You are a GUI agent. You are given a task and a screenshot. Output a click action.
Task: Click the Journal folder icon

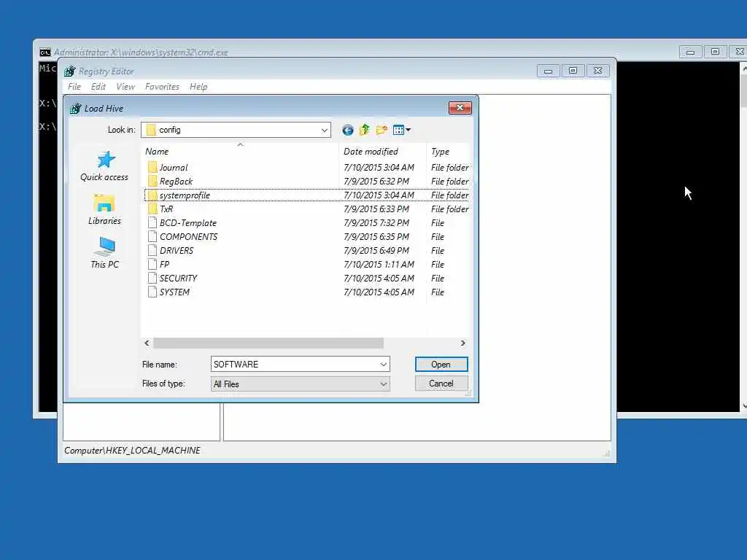(x=152, y=167)
